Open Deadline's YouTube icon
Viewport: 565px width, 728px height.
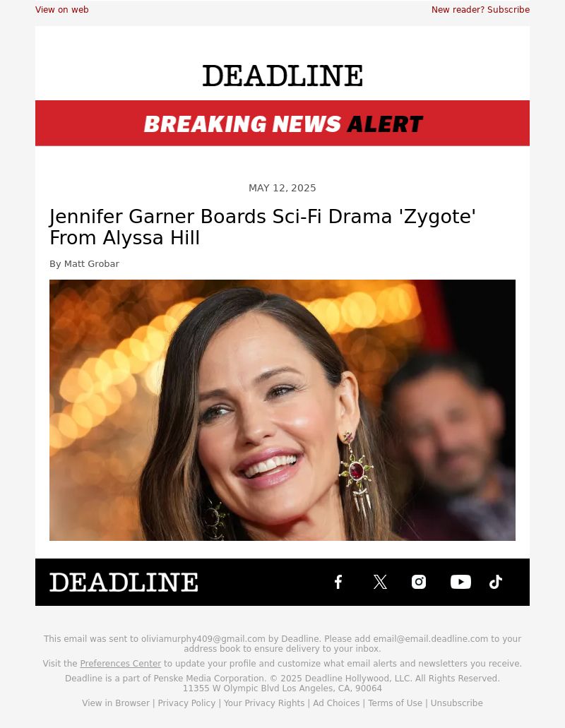[460, 582]
